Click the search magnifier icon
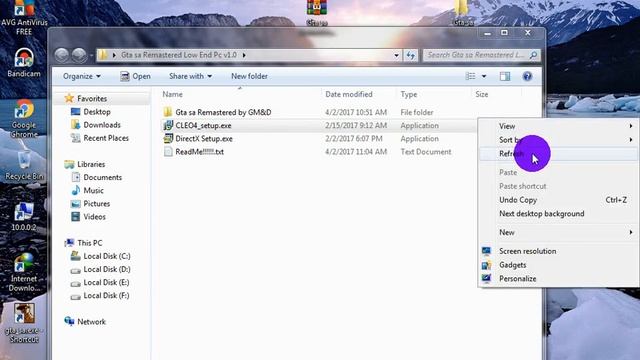 coord(533,55)
